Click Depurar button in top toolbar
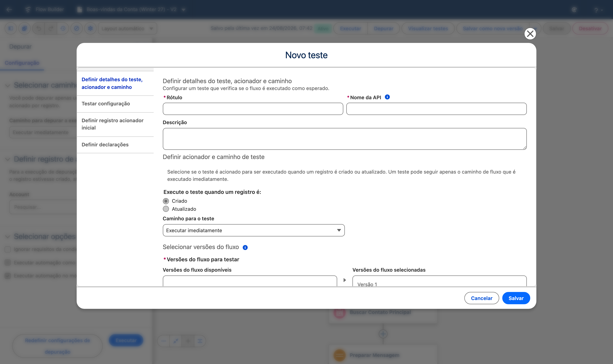This screenshot has height=364, width=613. [x=384, y=29]
